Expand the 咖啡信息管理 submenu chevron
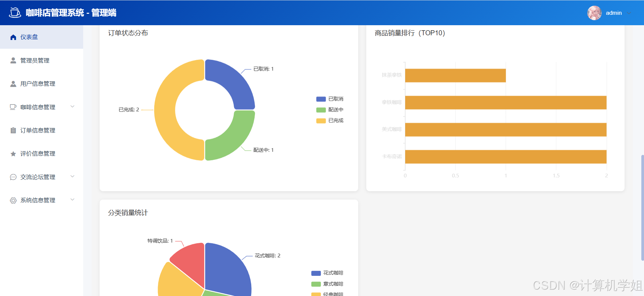This screenshot has height=296, width=644. (72, 107)
